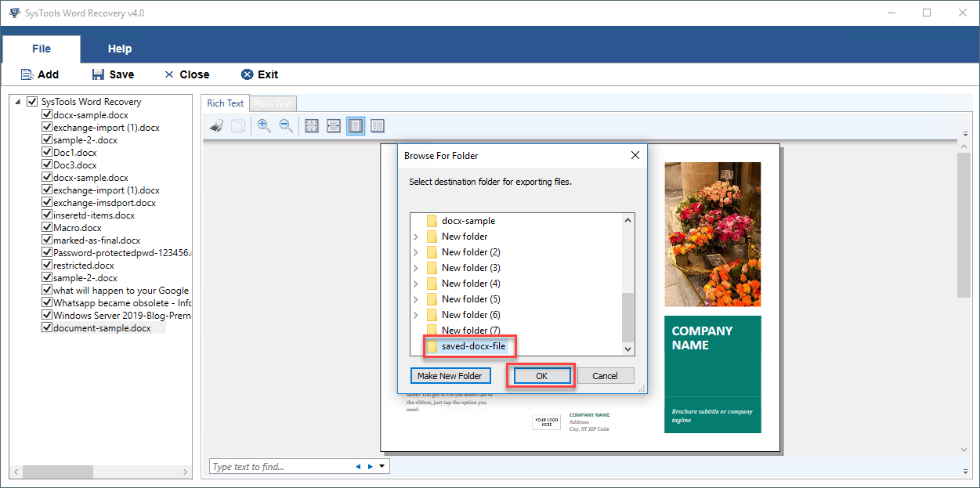Image resolution: width=980 pixels, height=488 pixels.
Task: Click the saved-docx-file folder icon
Action: coord(432,345)
